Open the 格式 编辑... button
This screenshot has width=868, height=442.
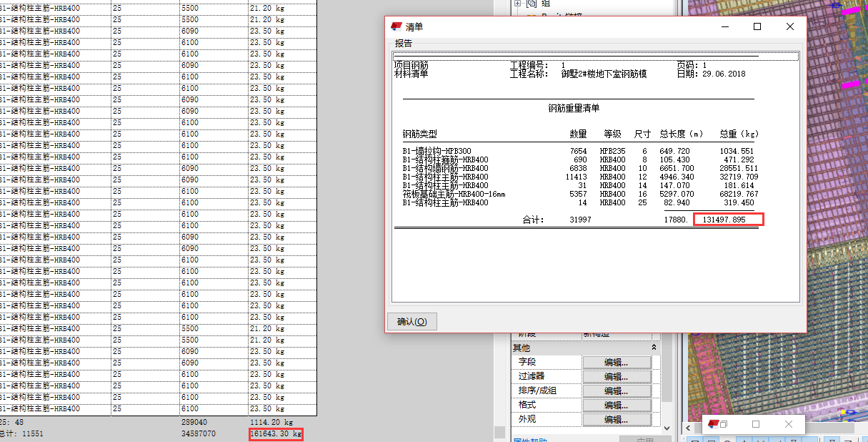pyautogui.click(x=617, y=406)
